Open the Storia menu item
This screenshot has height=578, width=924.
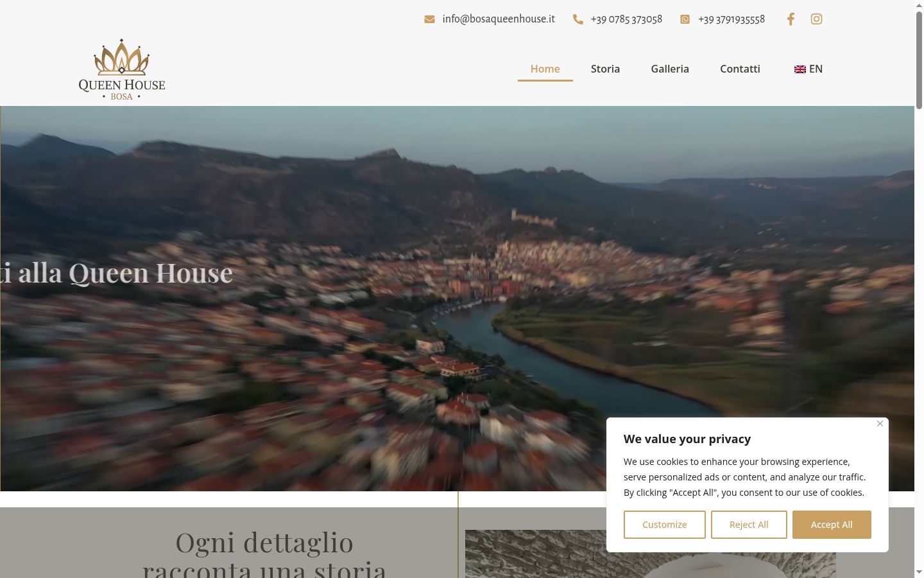[x=605, y=69]
